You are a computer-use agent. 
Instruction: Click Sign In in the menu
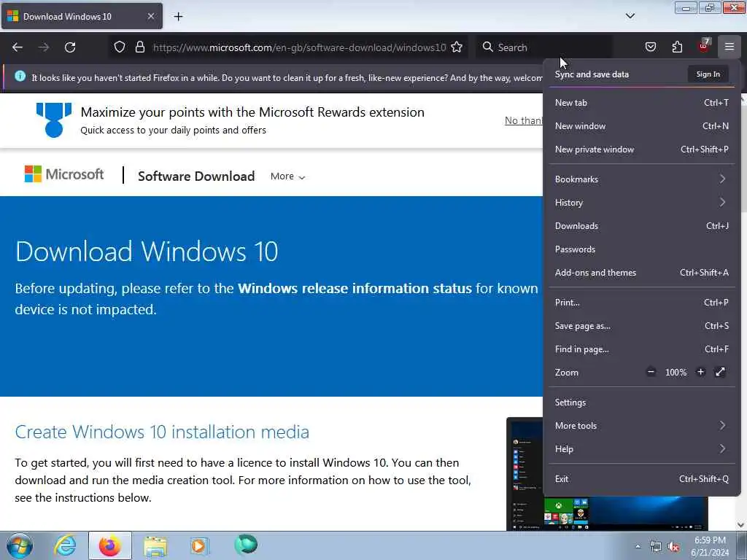point(708,74)
